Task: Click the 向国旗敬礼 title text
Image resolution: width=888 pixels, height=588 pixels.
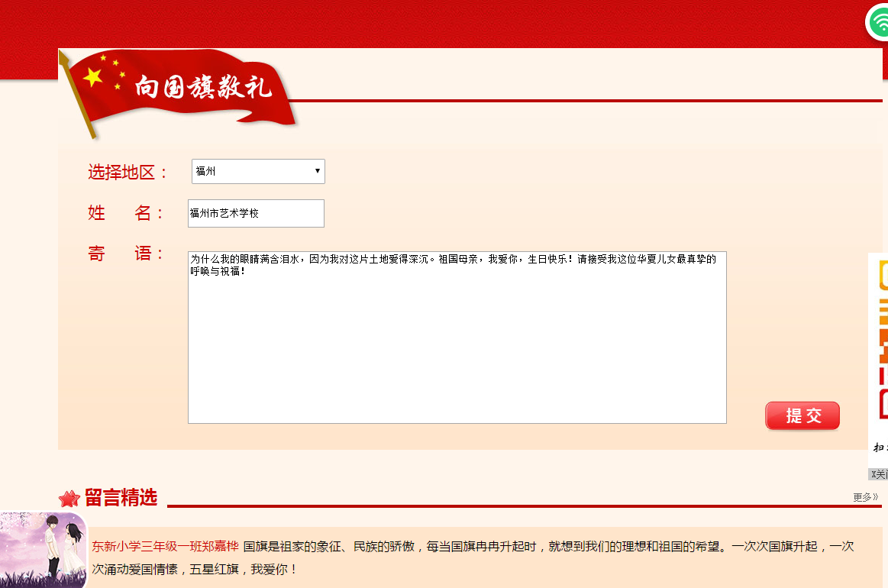Action: click(x=203, y=88)
